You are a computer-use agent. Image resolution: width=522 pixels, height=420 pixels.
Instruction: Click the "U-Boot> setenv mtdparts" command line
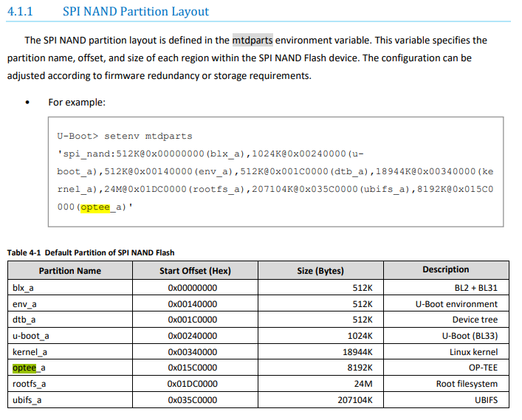coord(124,136)
